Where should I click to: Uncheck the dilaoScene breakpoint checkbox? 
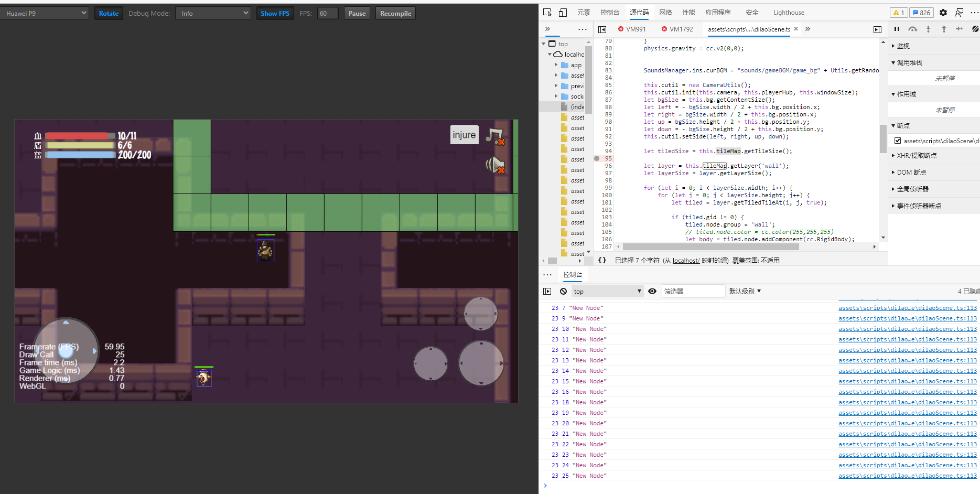(898, 141)
